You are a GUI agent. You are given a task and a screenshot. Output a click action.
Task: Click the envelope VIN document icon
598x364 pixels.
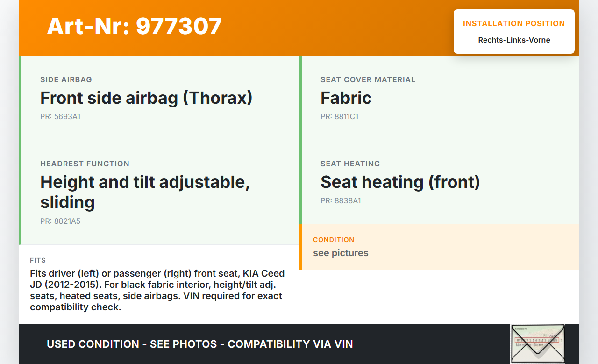coord(537,343)
